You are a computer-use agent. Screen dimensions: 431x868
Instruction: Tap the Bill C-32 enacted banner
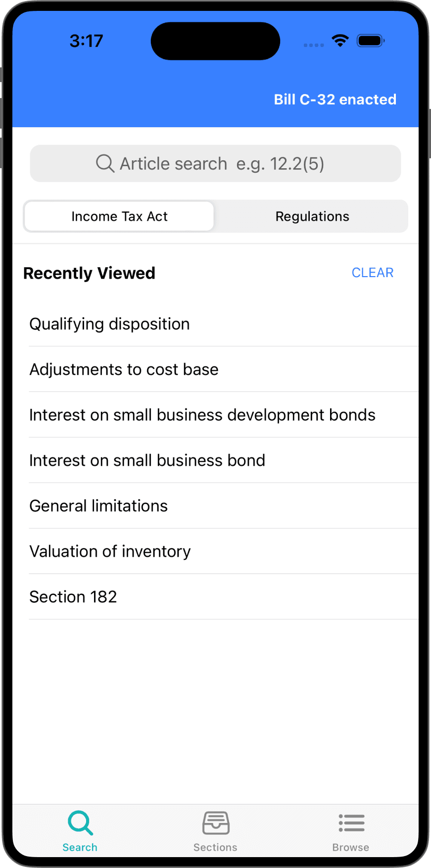click(335, 99)
